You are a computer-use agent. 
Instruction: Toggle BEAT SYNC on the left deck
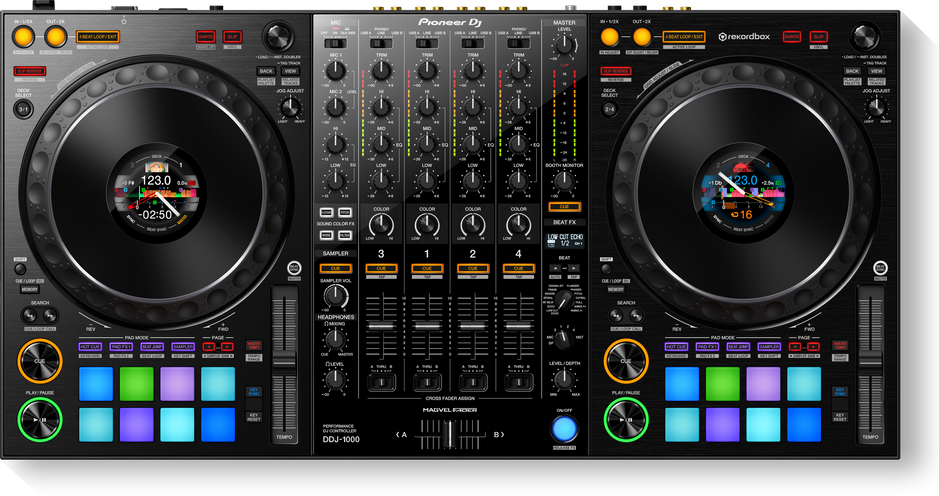pos(294,268)
